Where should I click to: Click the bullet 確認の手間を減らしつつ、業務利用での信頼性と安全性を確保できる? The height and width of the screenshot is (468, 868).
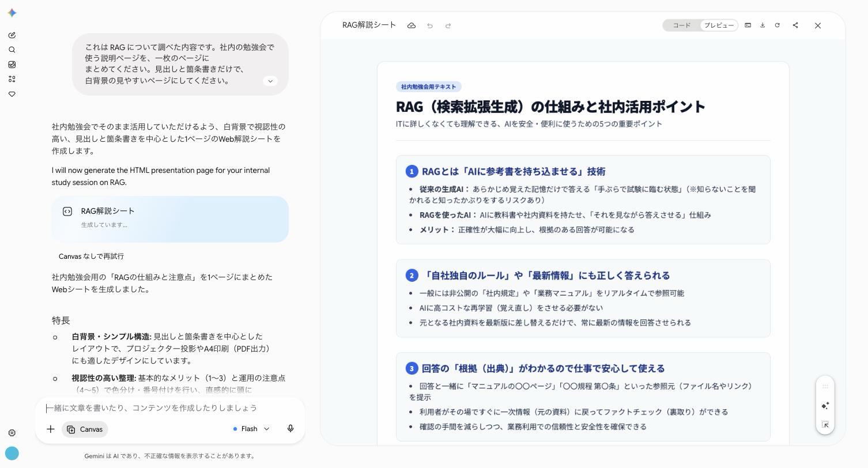pos(533,427)
